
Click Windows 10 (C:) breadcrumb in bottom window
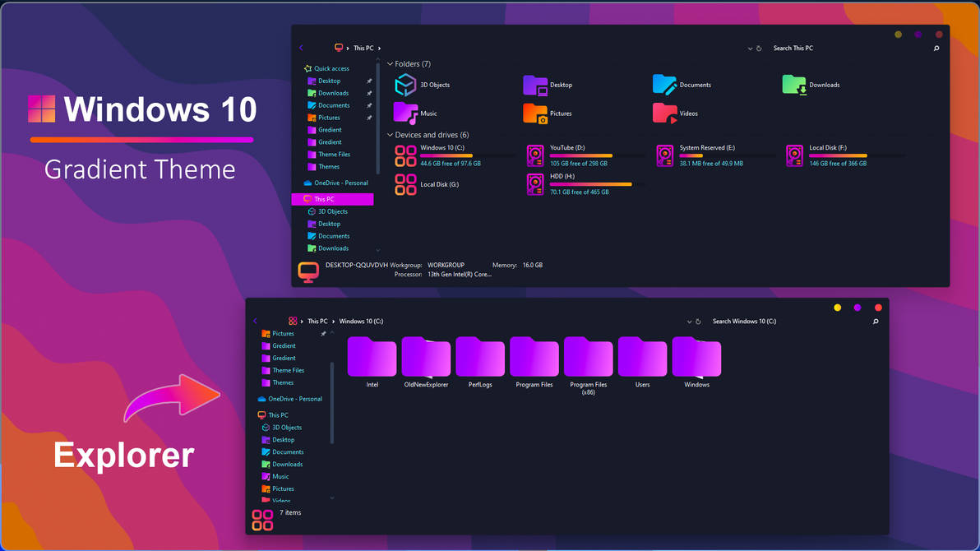(x=361, y=322)
